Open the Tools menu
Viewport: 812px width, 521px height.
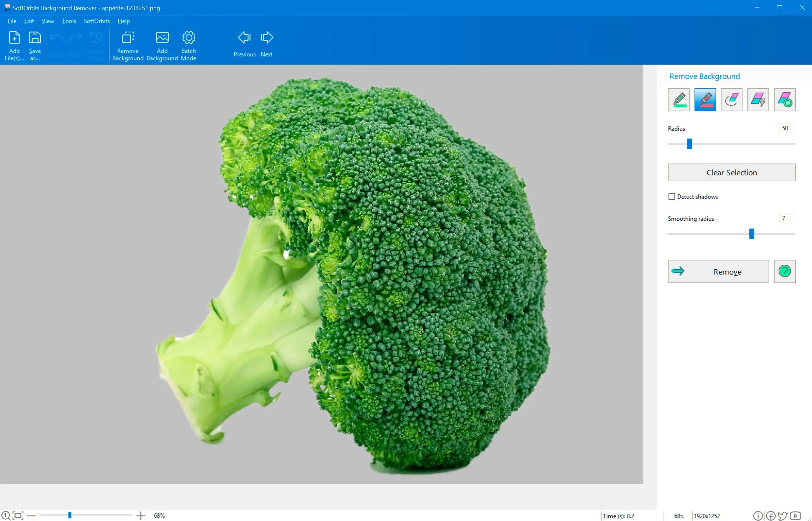coord(69,21)
